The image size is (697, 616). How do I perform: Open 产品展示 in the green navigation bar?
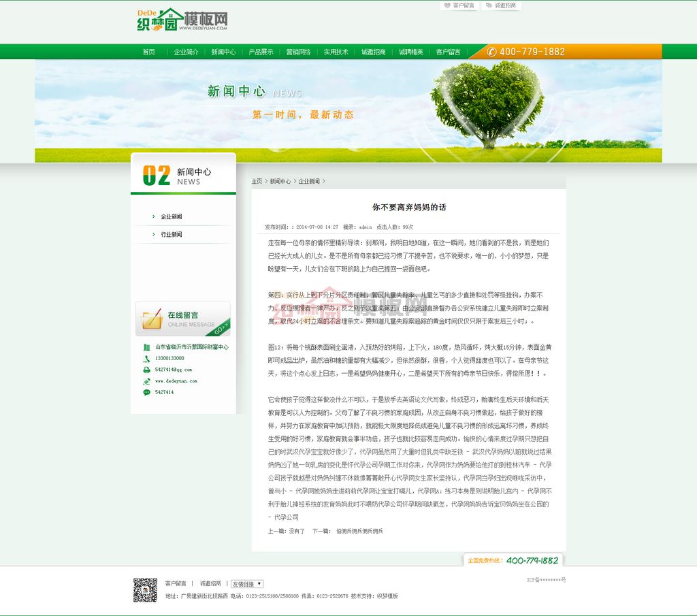pos(261,52)
